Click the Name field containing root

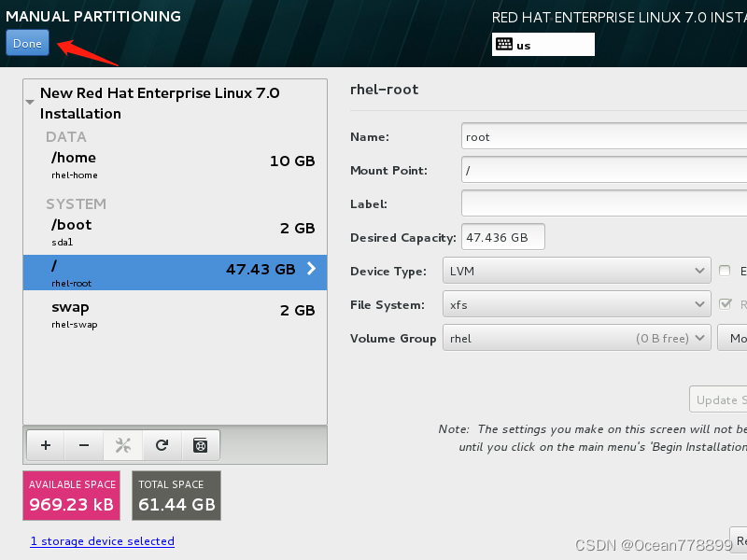604,136
